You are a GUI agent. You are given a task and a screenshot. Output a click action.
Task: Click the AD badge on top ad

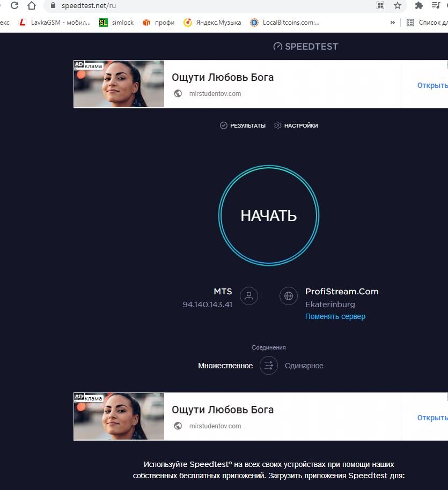click(79, 64)
